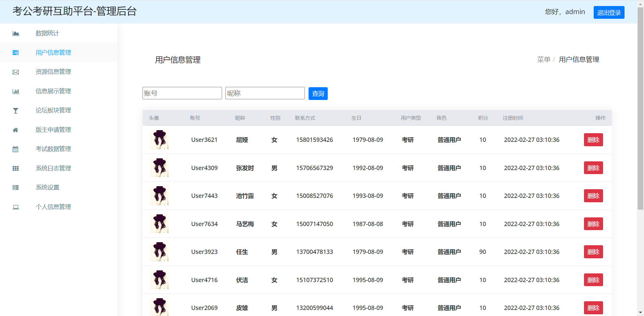Click nickname 屈娅
644x316 pixels.
[242, 140]
